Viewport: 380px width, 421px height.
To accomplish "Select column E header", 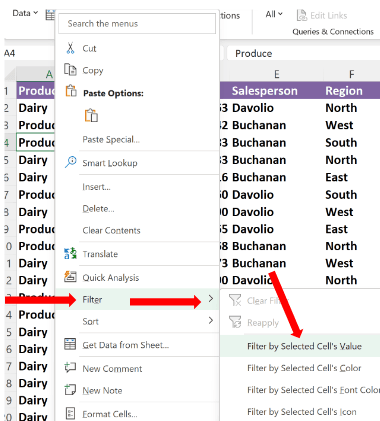I will tap(276, 74).
